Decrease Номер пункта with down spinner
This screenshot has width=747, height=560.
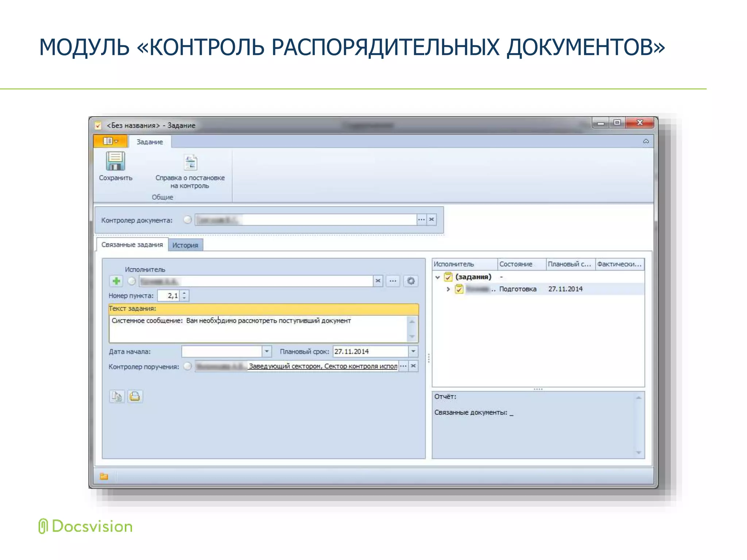tap(185, 298)
